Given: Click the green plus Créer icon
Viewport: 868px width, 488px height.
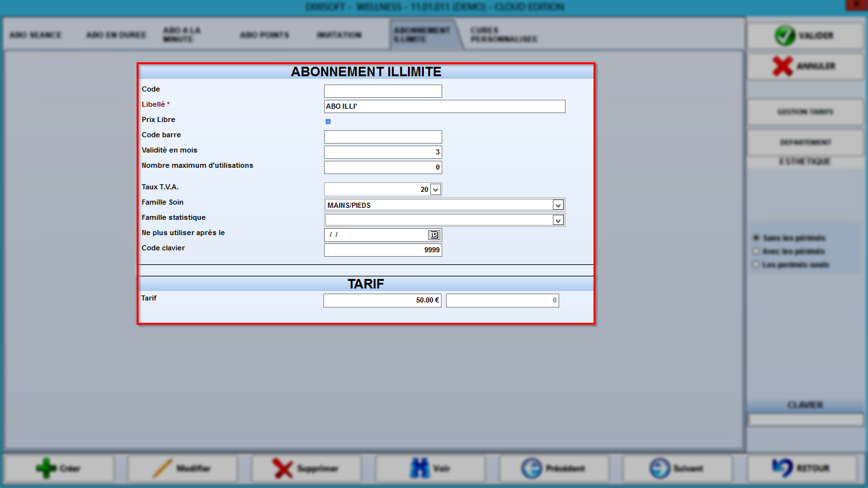Looking at the screenshot, I should click(46, 469).
